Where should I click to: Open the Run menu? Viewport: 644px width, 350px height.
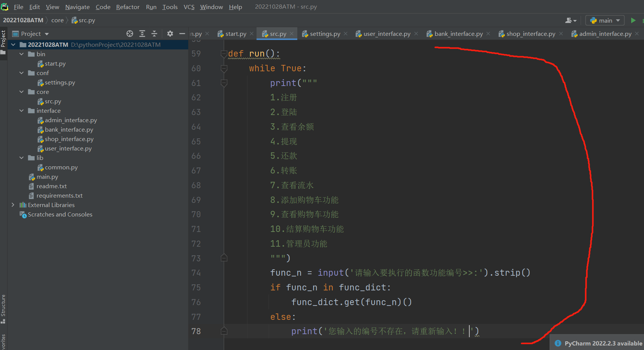click(151, 7)
